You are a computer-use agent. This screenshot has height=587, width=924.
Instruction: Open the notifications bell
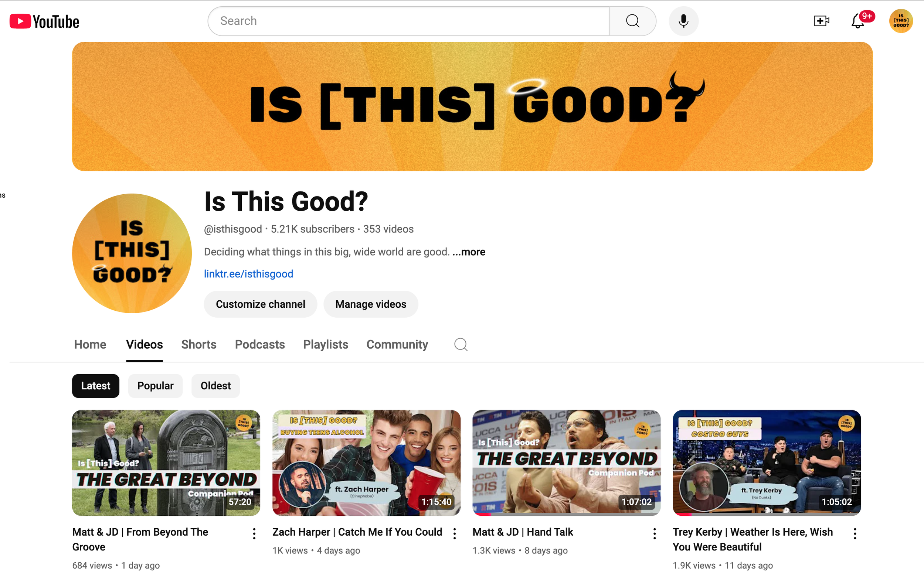click(x=857, y=21)
